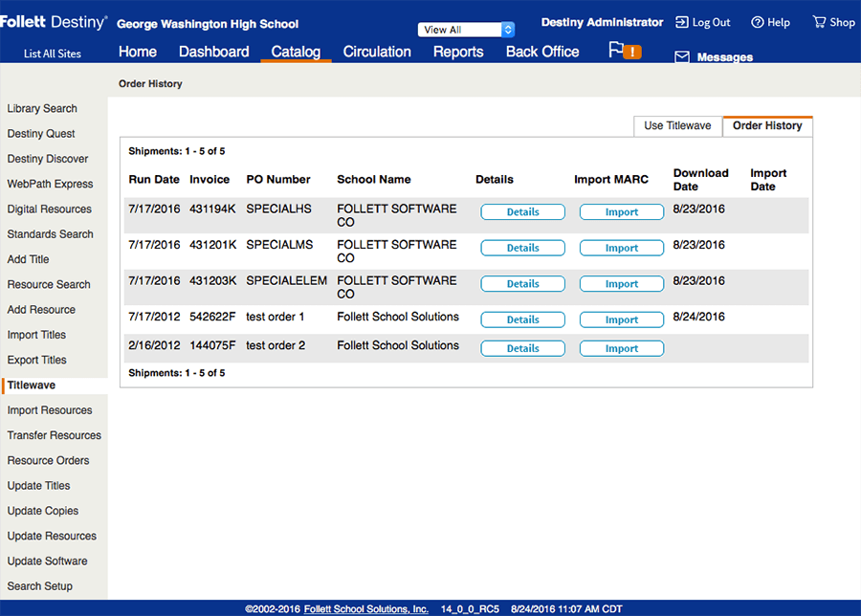Open the Circulation menu
This screenshot has height=616, width=861.
377,52
